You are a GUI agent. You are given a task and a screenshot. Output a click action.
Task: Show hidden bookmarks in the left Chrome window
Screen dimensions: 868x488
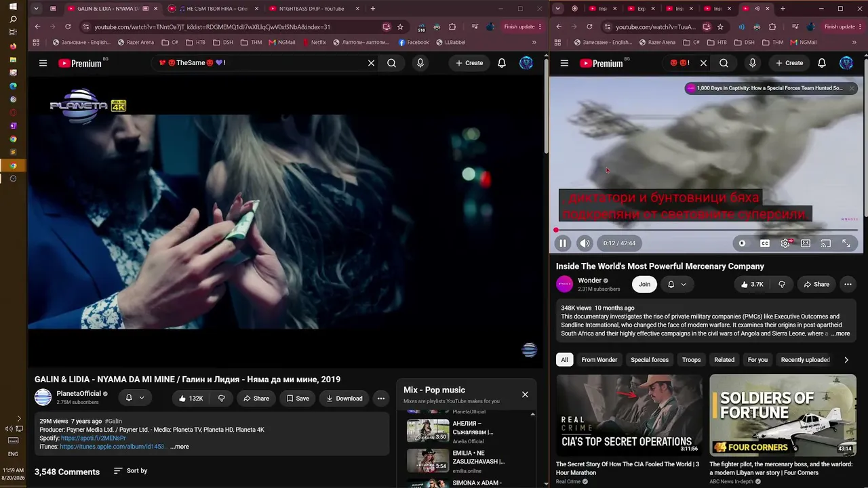(x=534, y=42)
